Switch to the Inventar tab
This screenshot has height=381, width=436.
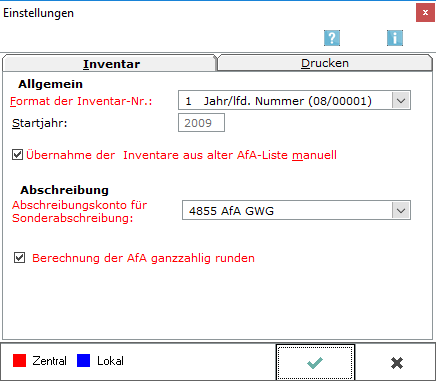pyautogui.click(x=109, y=63)
